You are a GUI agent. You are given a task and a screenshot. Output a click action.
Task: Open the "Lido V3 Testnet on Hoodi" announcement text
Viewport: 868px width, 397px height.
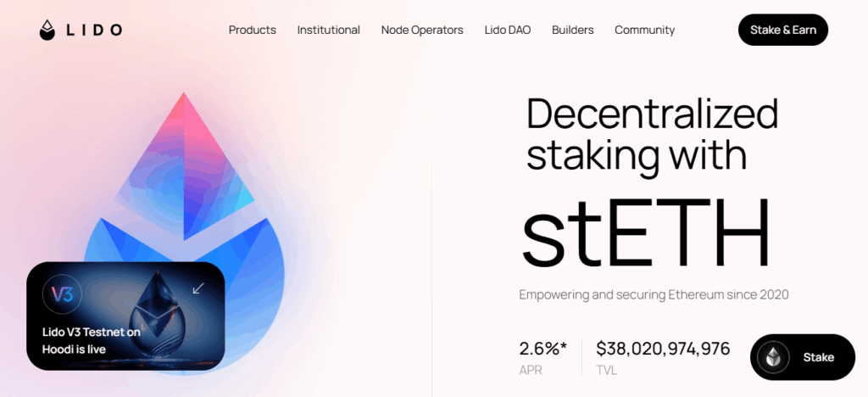click(x=91, y=341)
